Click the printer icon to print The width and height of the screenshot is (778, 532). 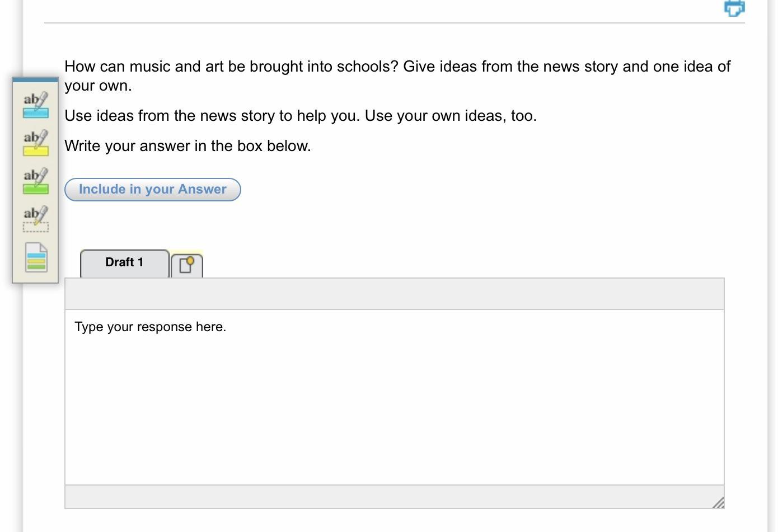pos(734,8)
